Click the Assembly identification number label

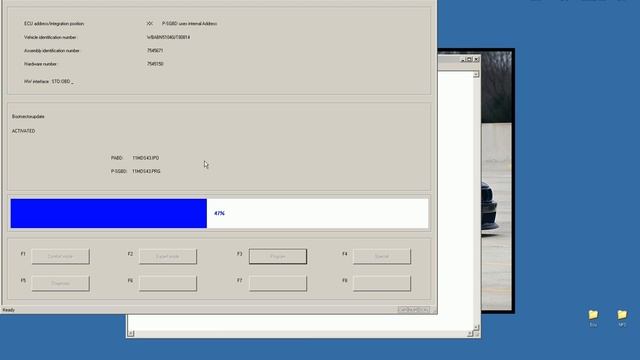click(x=52, y=51)
